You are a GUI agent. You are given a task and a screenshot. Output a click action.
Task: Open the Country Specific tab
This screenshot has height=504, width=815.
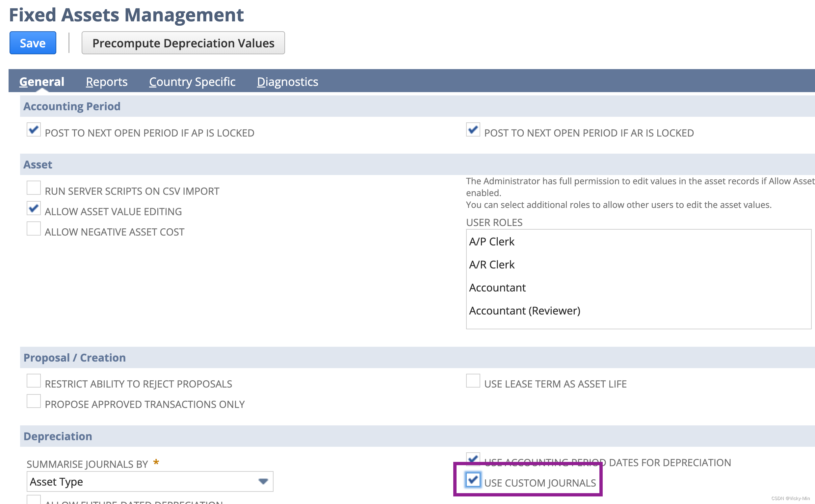pos(192,82)
